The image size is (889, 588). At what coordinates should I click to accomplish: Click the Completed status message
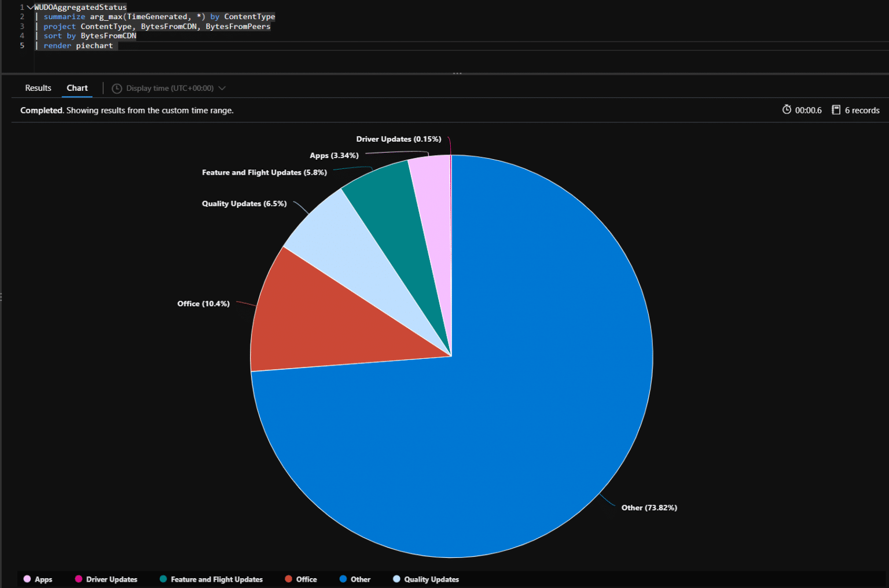coord(42,110)
